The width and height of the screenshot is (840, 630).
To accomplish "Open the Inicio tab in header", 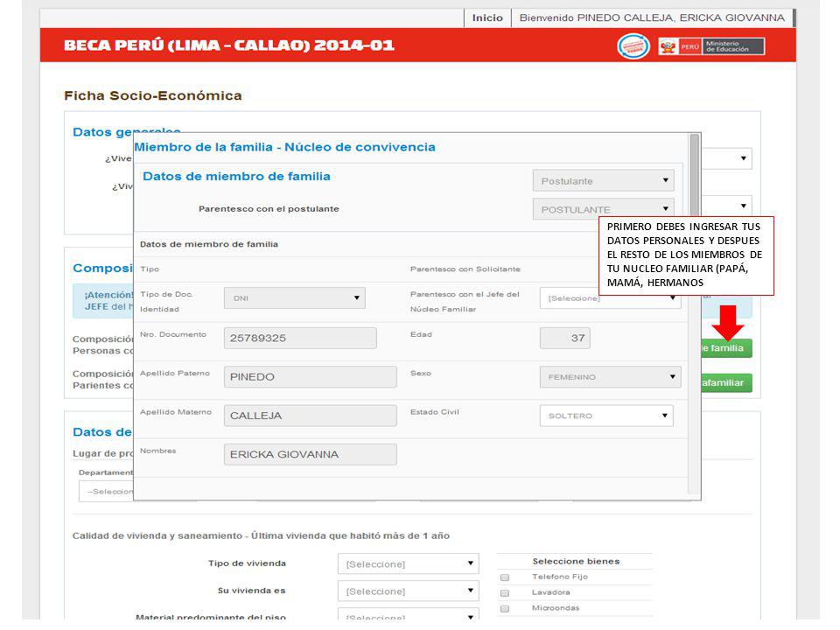I will coord(487,17).
